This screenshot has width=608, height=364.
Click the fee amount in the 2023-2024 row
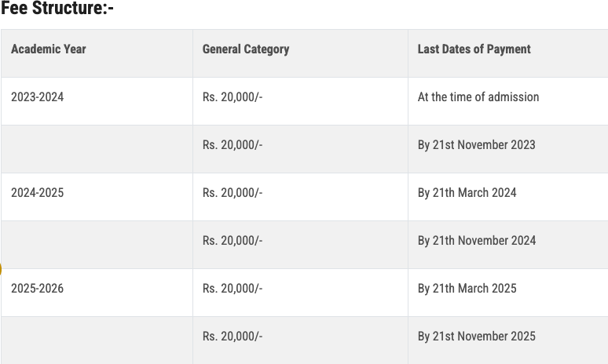click(x=233, y=97)
